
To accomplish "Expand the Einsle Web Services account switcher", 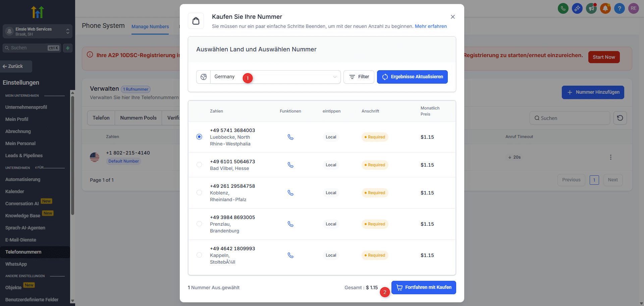I will 38,31.
